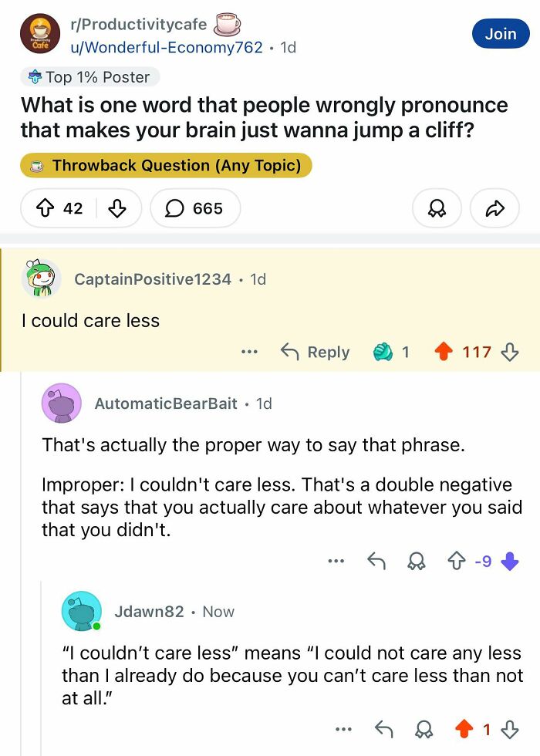
Task: Give an award with the post's award icon
Action: [x=437, y=208]
